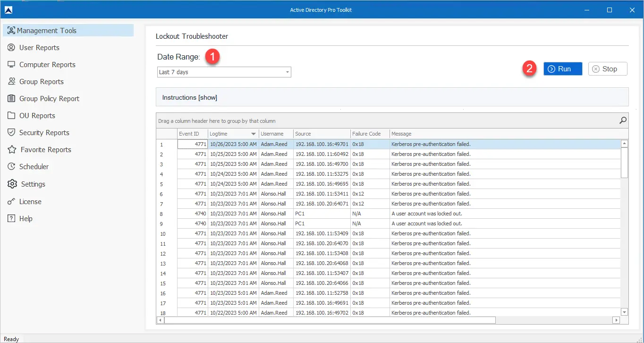Select row with source 192.168.100.11:53275
Image resolution: width=644 pixels, height=343 pixels.
tap(388, 174)
